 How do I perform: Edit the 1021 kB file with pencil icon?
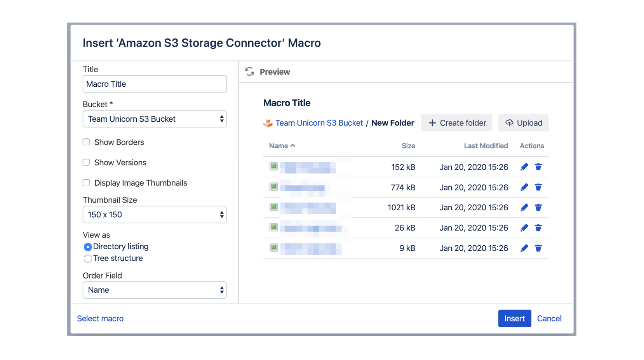524,208
